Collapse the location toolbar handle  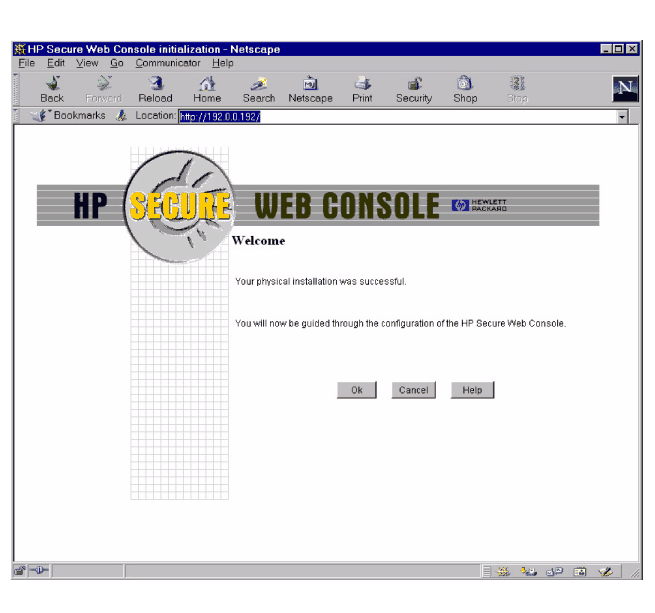click(16, 115)
